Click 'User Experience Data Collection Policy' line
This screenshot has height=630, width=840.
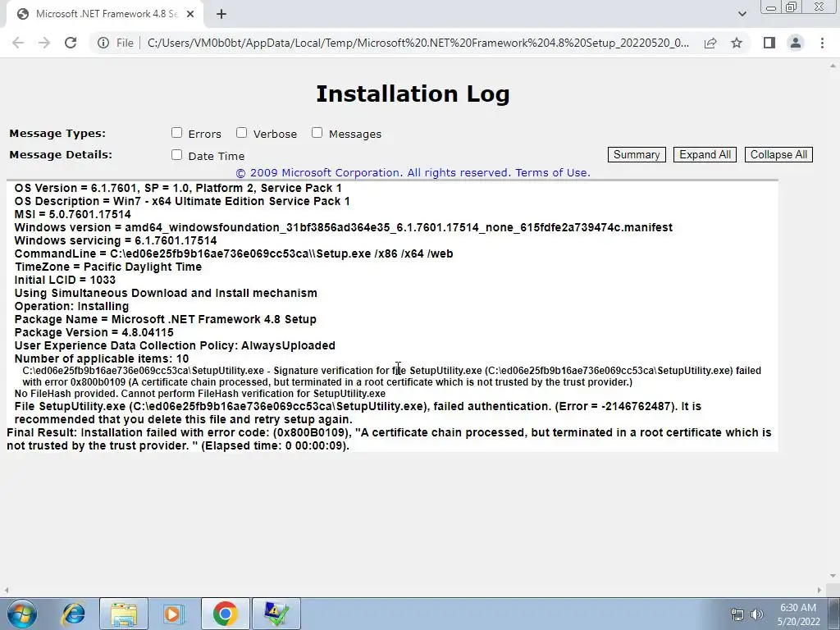(x=175, y=345)
